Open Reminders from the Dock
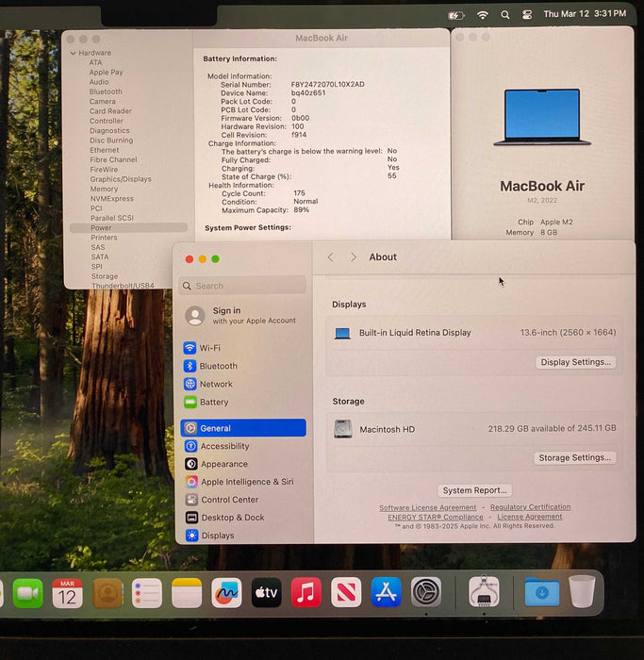Viewport: 644px width, 660px height. [147, 593]
